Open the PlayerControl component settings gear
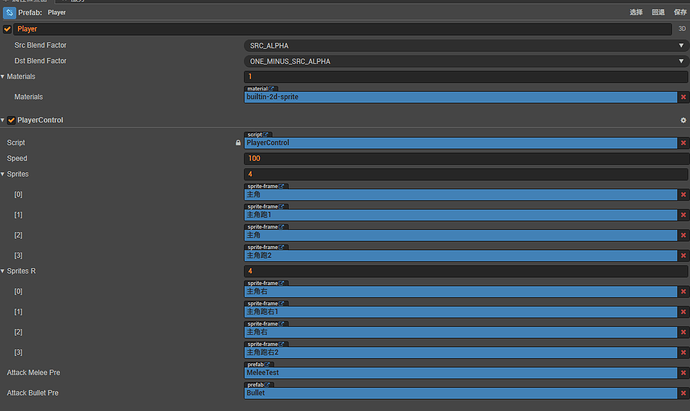Image resolution: width=690 pixels, height=411 pixels. 683,120
